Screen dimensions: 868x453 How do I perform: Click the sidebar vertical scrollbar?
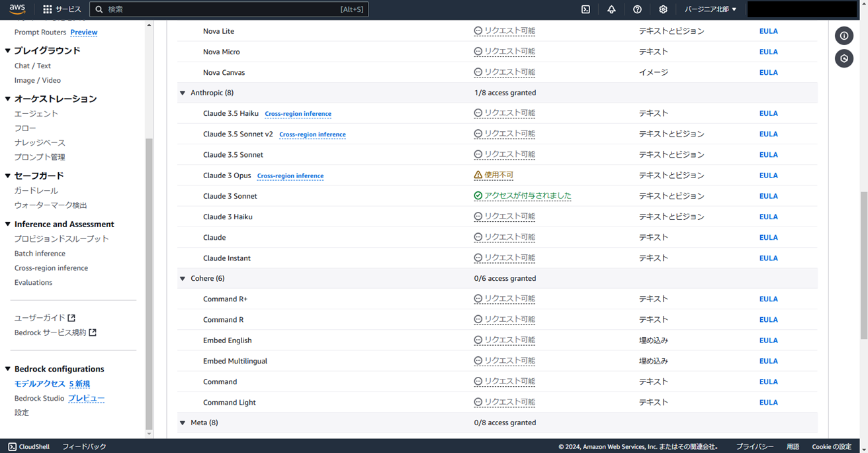pyautogui.click(x=149, y=285)
